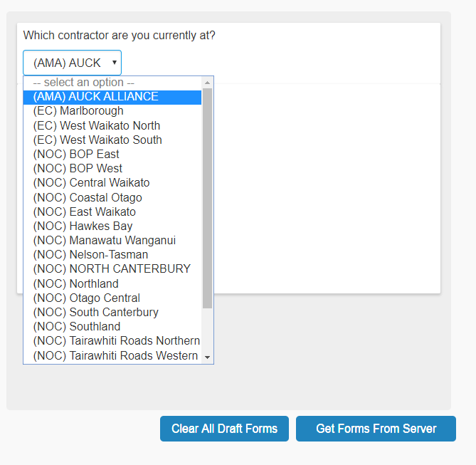Select (NOC) NORTH CANTERBURY option

coord(112,269)
